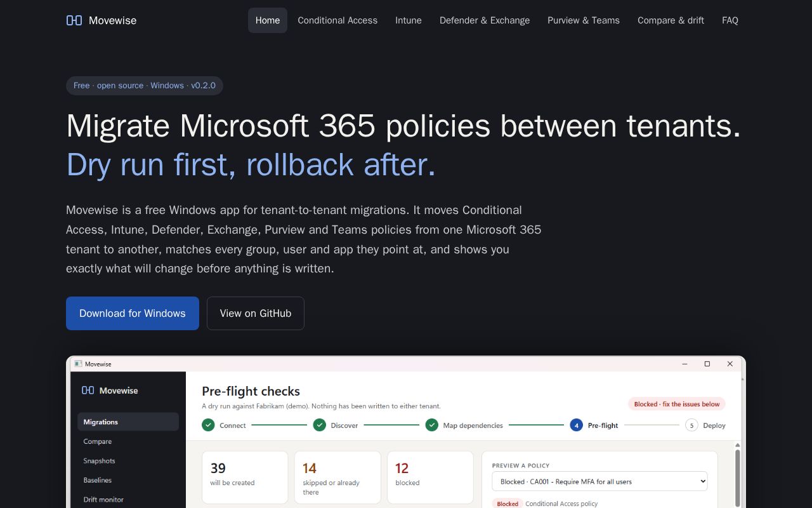Click the '39 will be created' card

pos(245,478)
